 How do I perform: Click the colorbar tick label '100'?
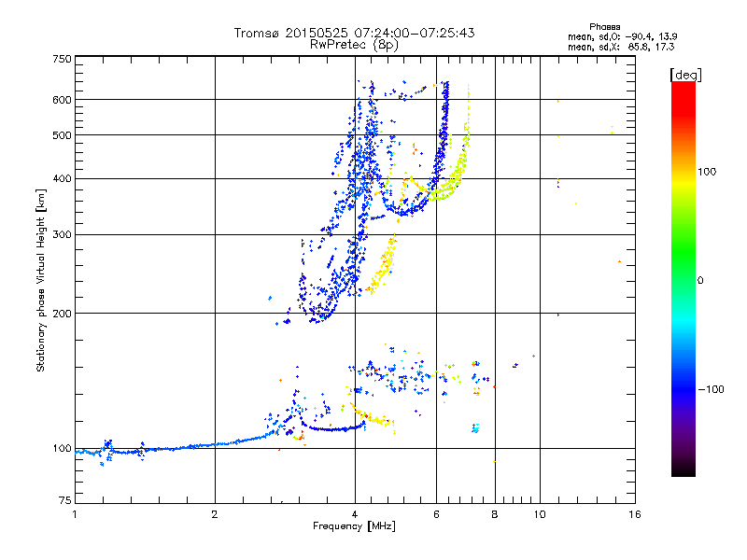click(707, 172)
